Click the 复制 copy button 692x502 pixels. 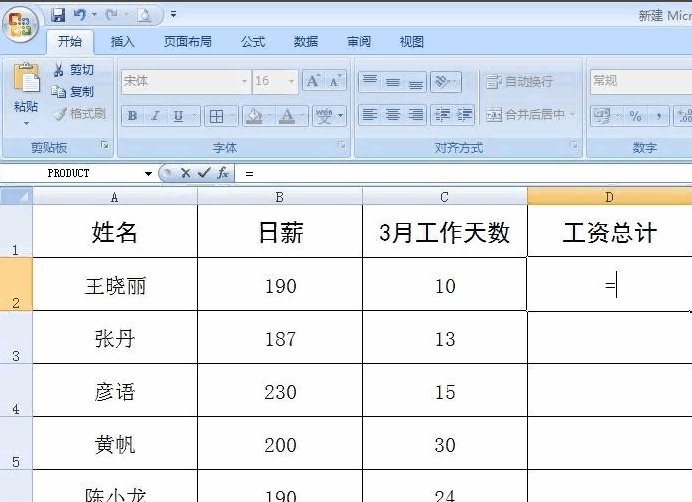pos(73,91)
